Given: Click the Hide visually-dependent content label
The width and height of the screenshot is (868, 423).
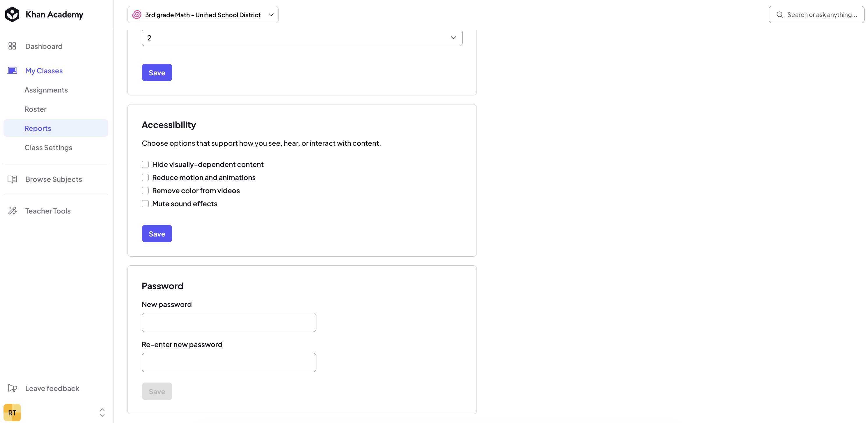Looking at the screenshot, I should click(x=208, y=164).
